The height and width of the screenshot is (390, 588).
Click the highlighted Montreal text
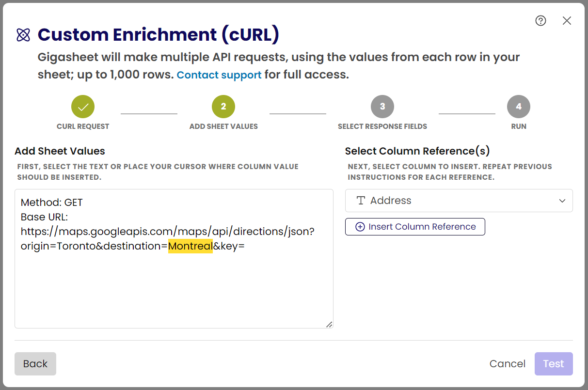(x=191, y=246)
